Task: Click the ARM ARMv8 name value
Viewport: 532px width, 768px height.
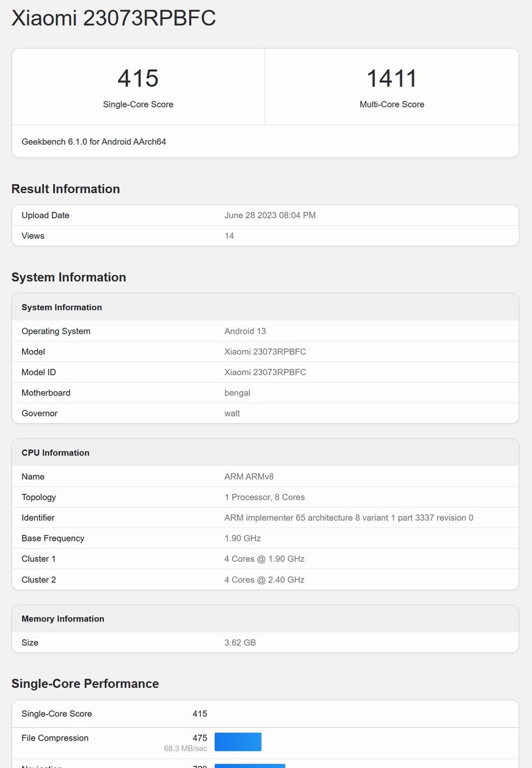Action: coord(249,476)
